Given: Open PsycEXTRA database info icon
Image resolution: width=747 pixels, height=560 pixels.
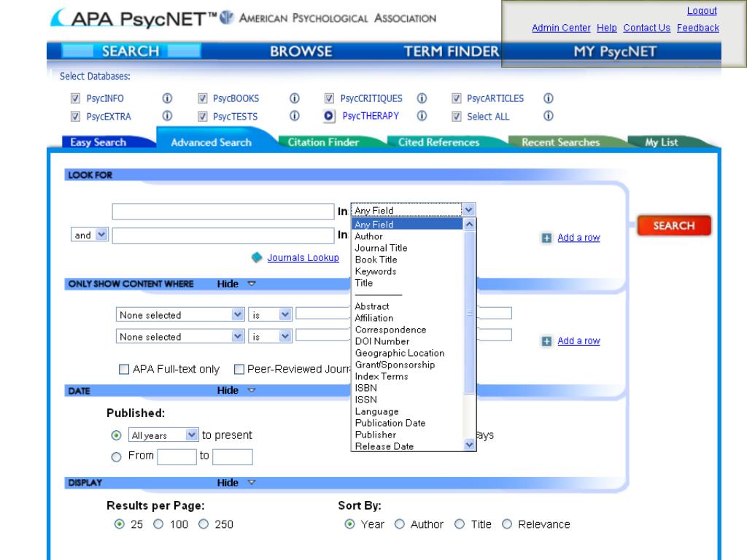Looking at the screenshot, I should pos(167,116).
